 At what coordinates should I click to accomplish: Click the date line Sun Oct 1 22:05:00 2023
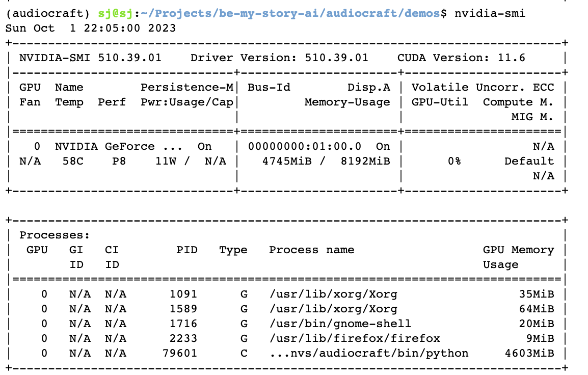(x=91, y=29)
